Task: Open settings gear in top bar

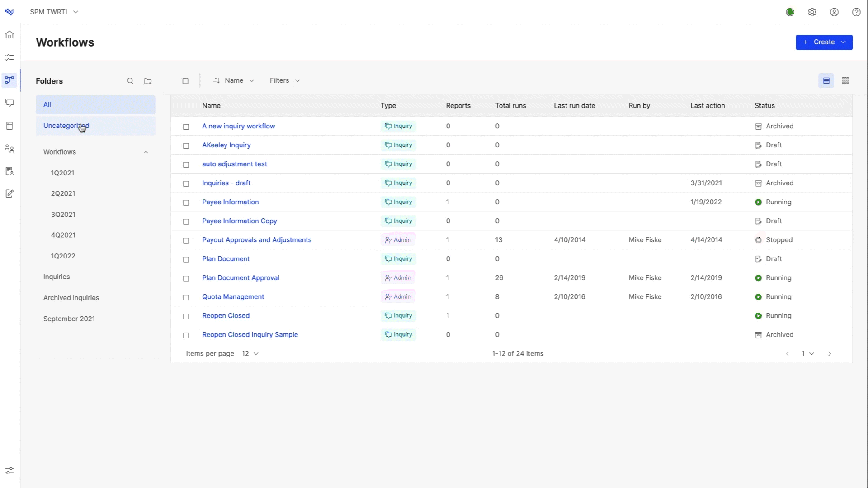Action: pos(812,12)
